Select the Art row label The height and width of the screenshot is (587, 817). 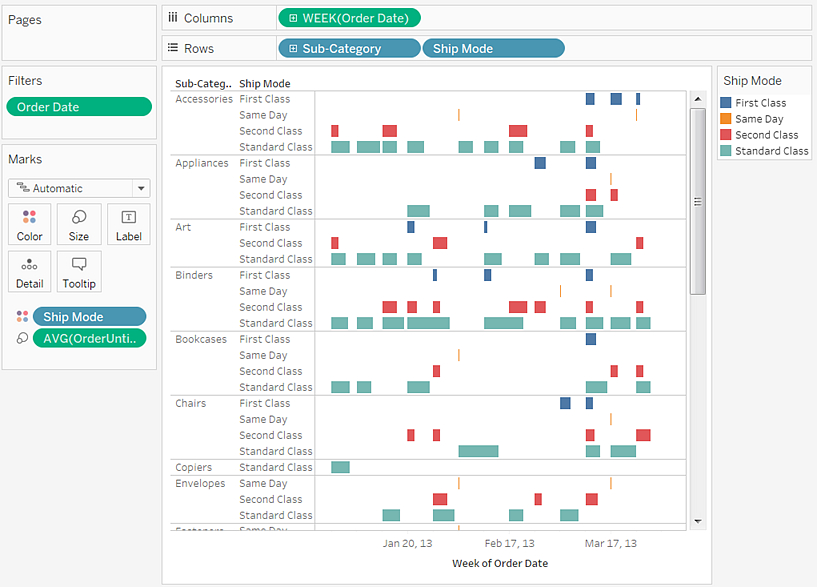pyautogui.click(x=183, y=227)
